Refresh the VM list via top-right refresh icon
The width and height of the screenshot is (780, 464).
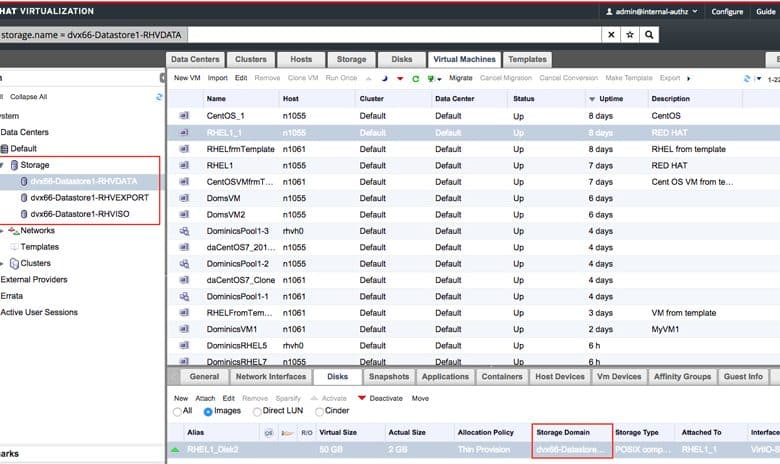click(x=747, y=79)
